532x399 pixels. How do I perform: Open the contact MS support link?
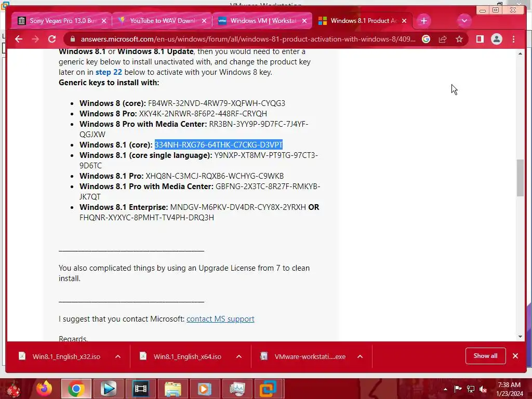(220, 319)
